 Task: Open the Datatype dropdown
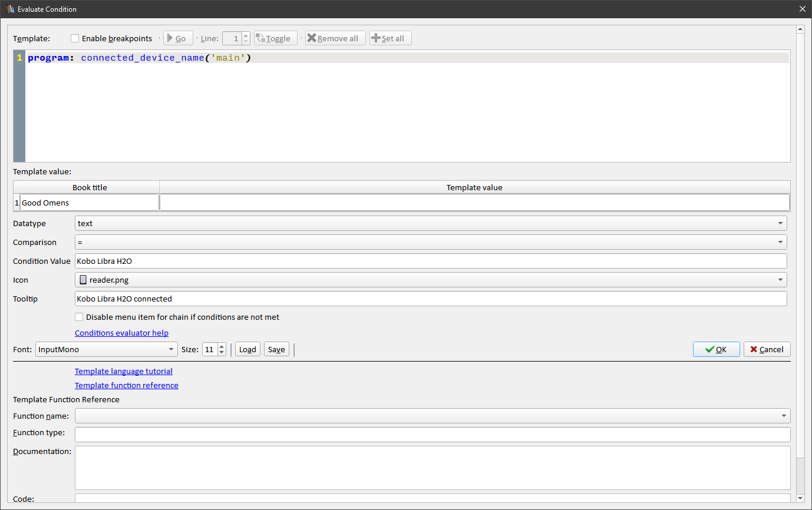coord(431,223)
